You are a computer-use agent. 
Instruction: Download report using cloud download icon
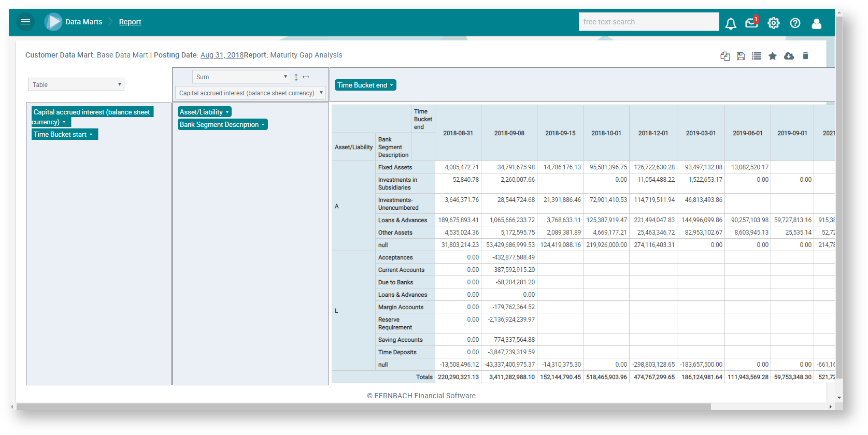[x=789, y=56]
